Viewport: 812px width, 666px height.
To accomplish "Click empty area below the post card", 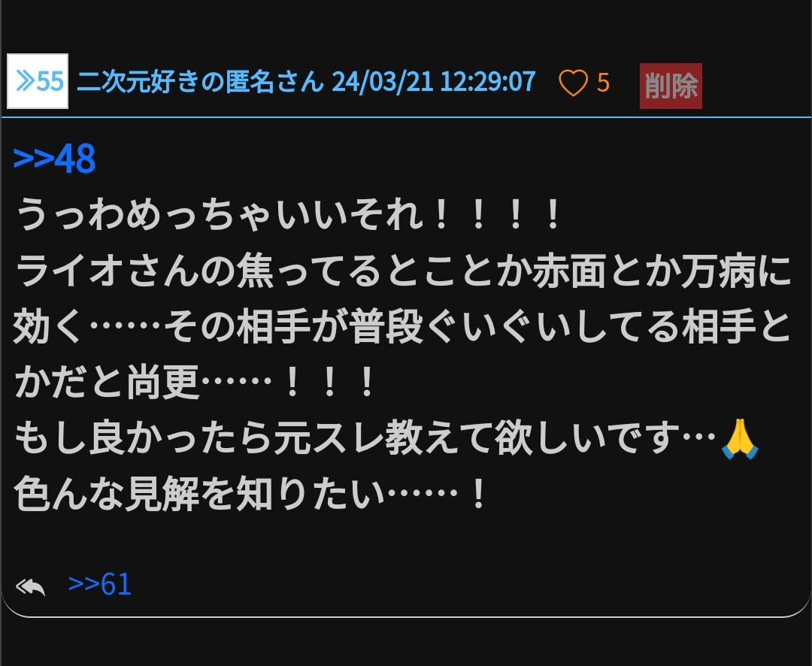I will click(406, 642).
